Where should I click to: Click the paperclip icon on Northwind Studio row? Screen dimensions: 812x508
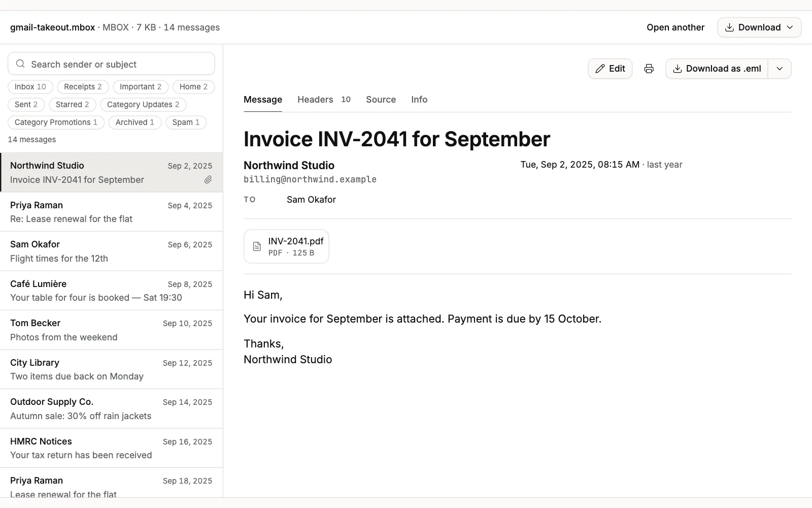208,180
